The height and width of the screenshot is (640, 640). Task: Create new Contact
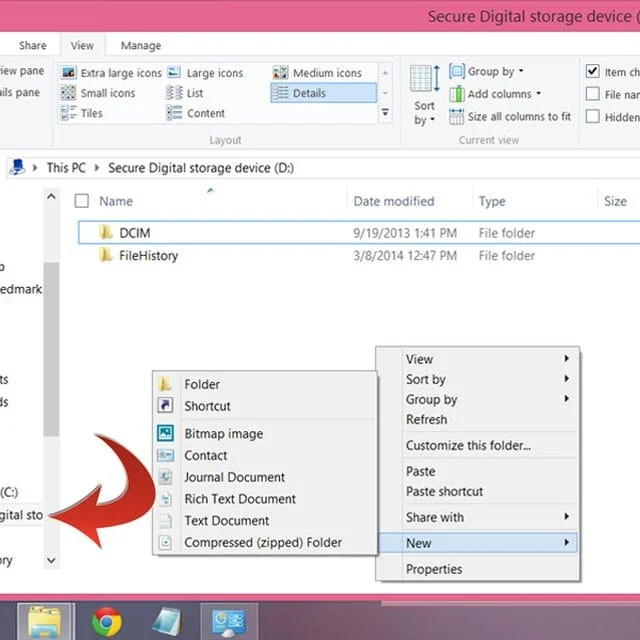pyautogui.click(x=265, y=455)
